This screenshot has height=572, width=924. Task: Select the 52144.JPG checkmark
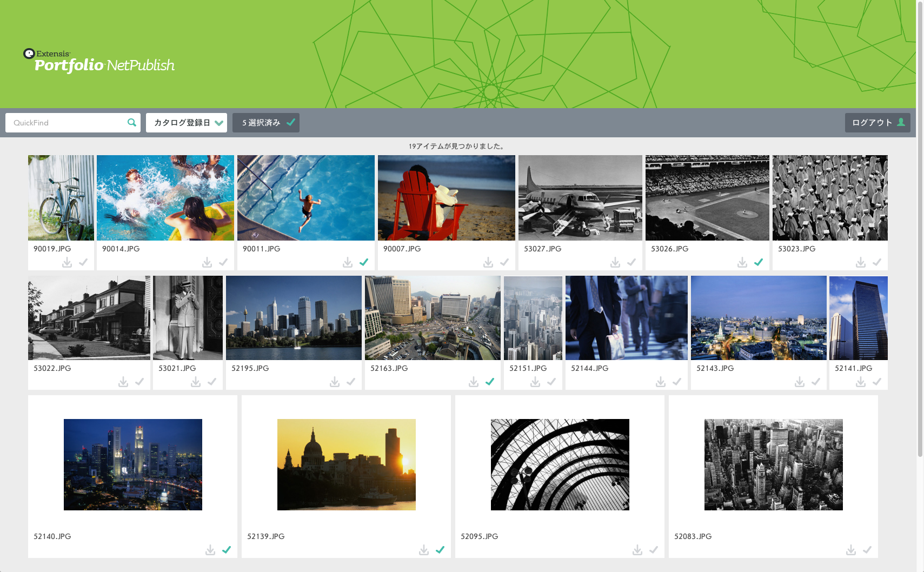(677, 382)
